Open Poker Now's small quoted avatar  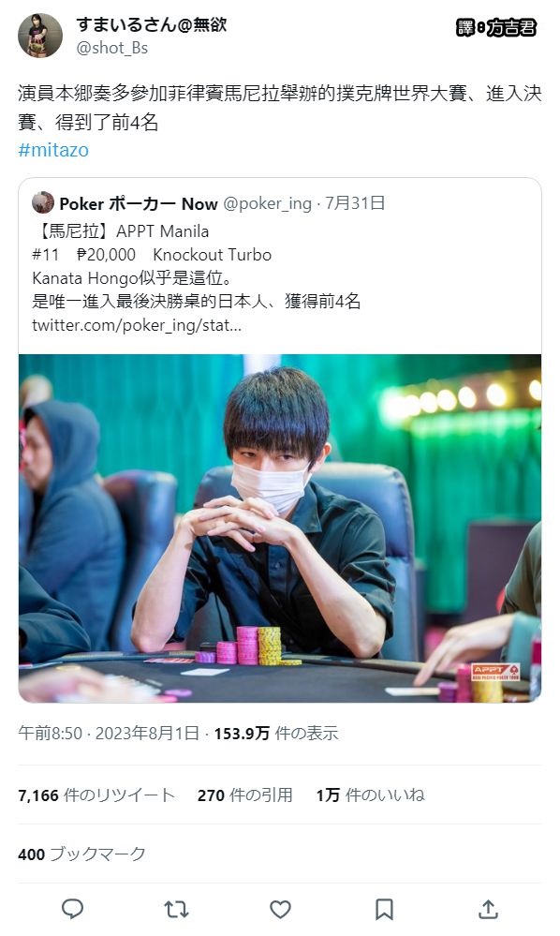(43, 203)
